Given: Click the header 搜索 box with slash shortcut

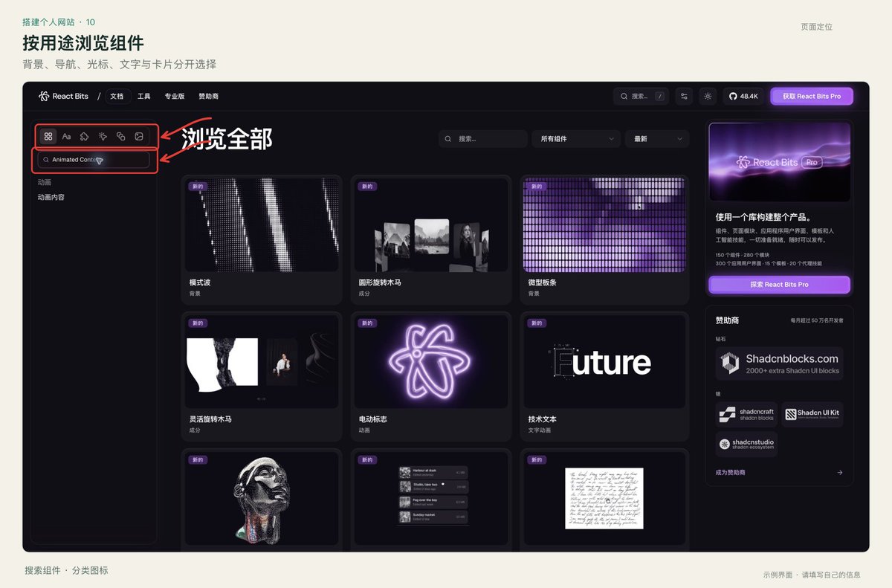Looking at the screenshot, I should (x=642, y=96).
